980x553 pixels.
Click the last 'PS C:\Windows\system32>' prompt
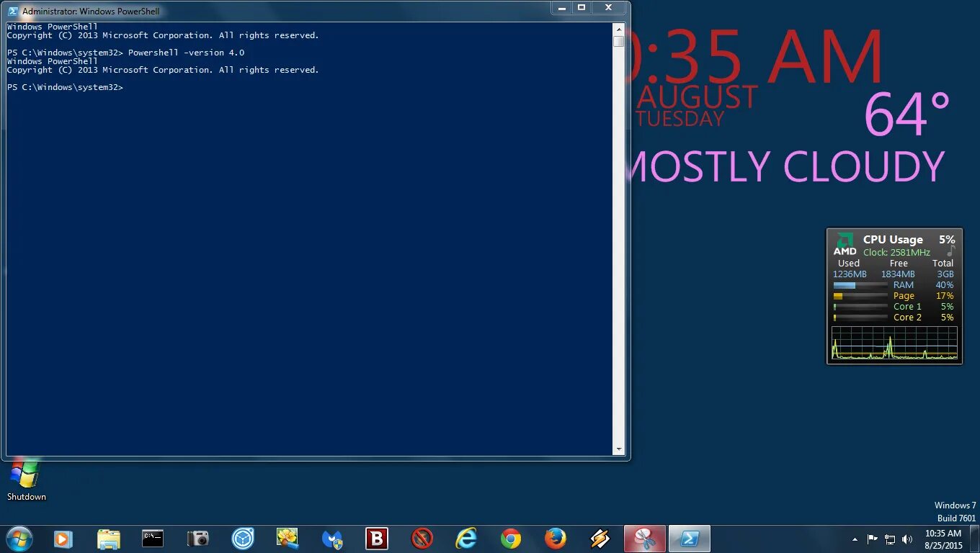tap(65, 87)
